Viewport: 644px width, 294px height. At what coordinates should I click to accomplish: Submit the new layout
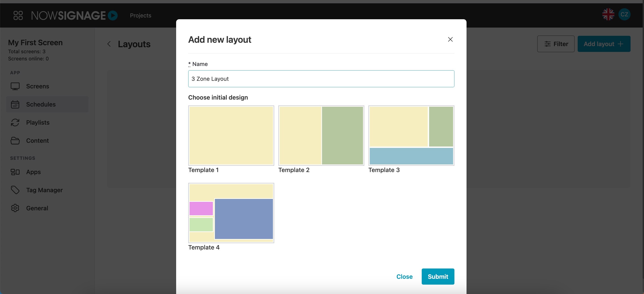click(x=437, y=276)
